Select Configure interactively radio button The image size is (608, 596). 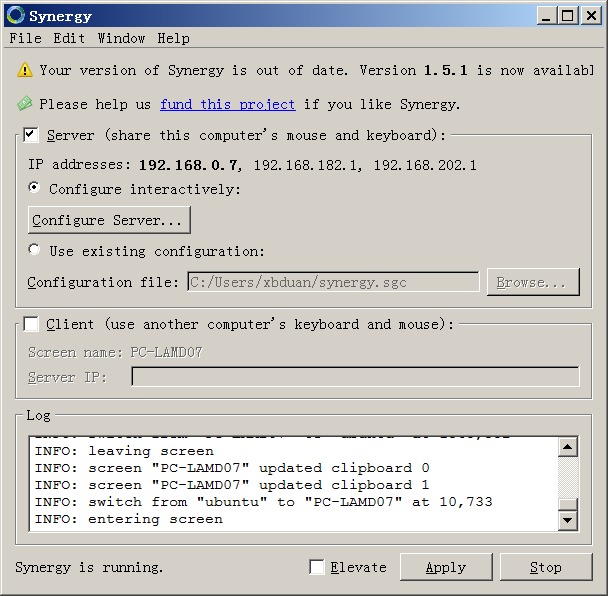tap(34, 188)
